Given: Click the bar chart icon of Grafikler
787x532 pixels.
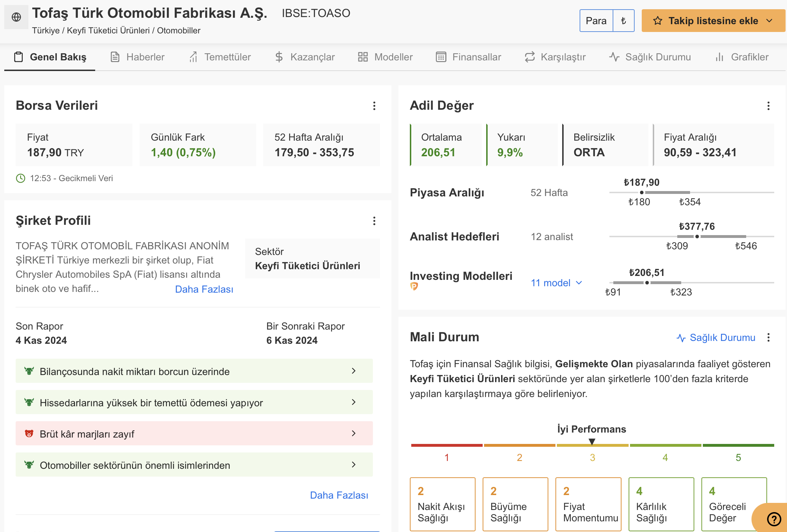Looking at the screenshot, I should (x=720, y=57).
